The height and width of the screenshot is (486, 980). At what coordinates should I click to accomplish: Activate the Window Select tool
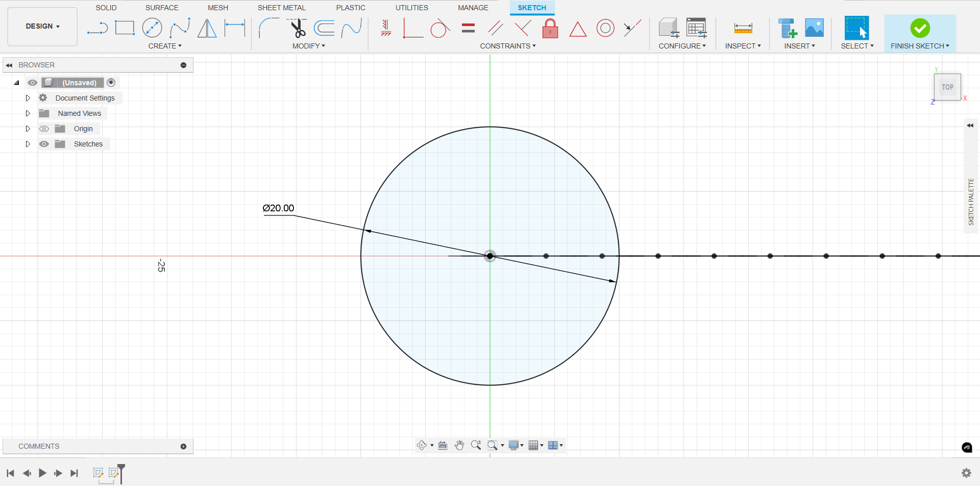(857, 28)
